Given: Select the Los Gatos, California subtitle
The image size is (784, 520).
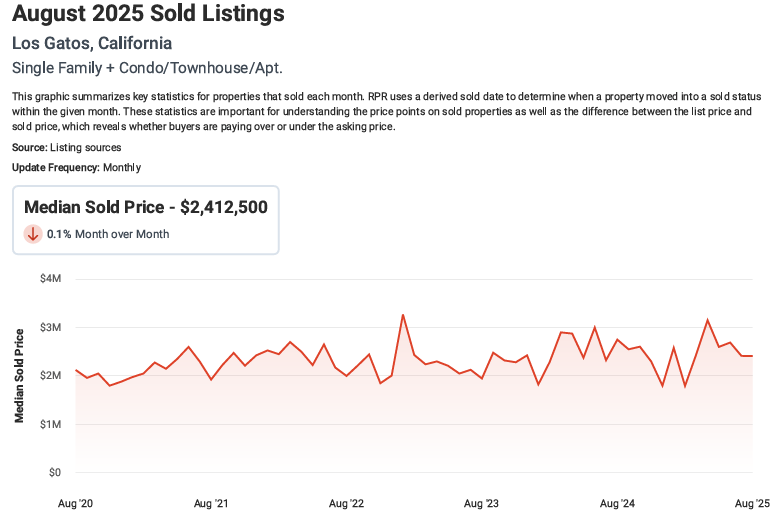Looking at the screenshot, I should pos(92,44).
